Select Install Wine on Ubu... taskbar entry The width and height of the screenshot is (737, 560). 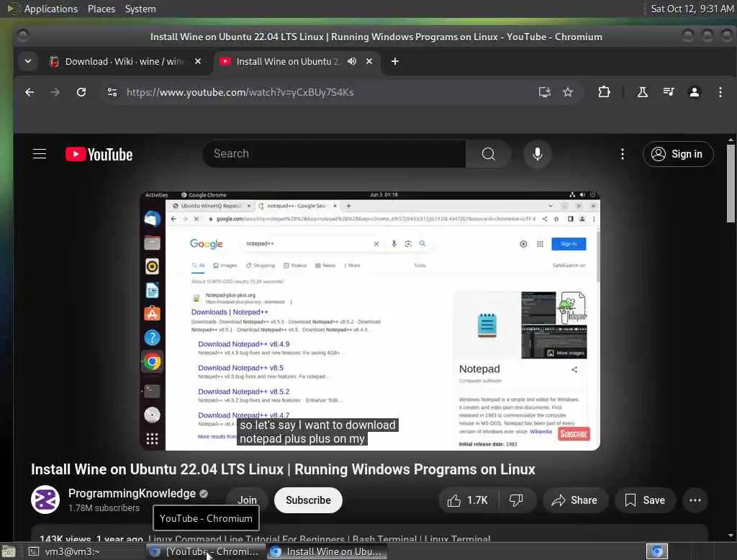pos(327,551)
